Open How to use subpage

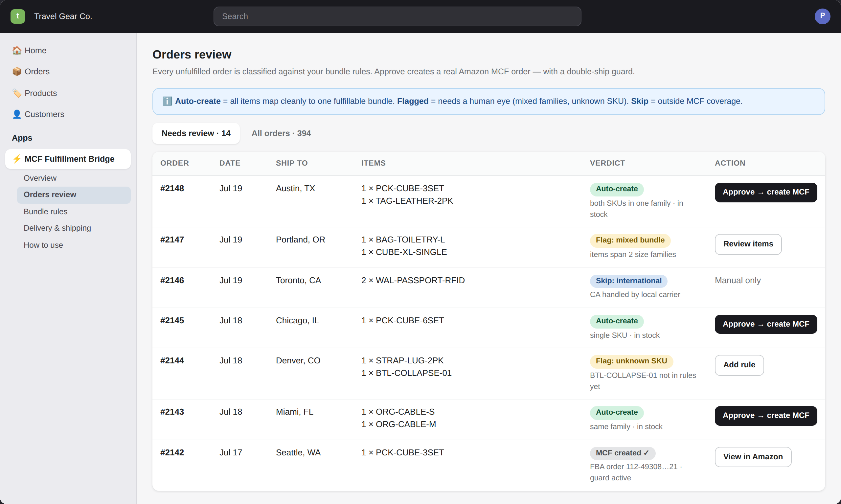point(43,245)
